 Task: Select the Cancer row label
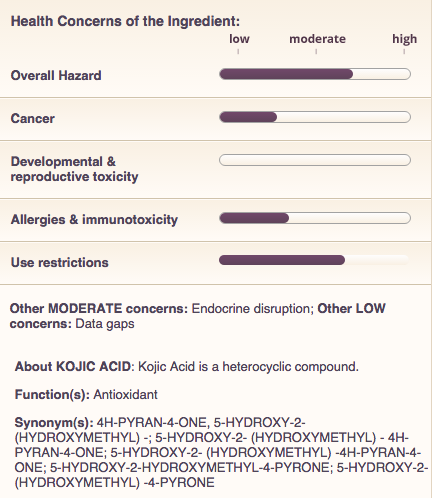[33, 118]
